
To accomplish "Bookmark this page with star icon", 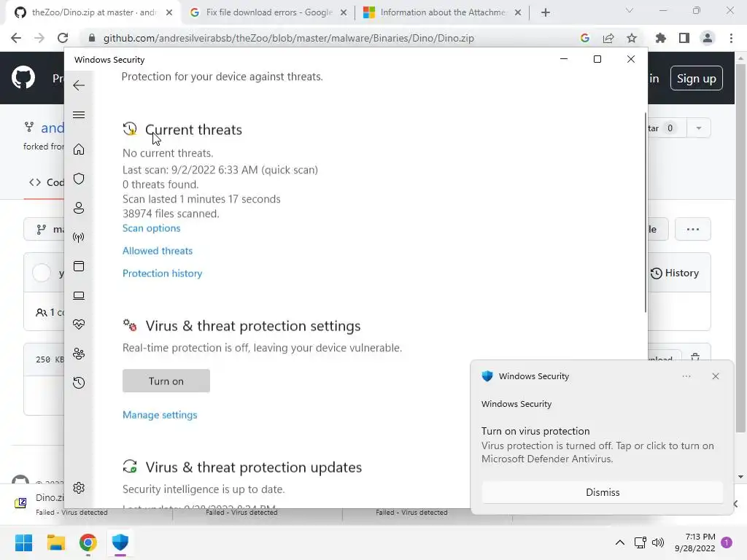I will click(632, 38).
